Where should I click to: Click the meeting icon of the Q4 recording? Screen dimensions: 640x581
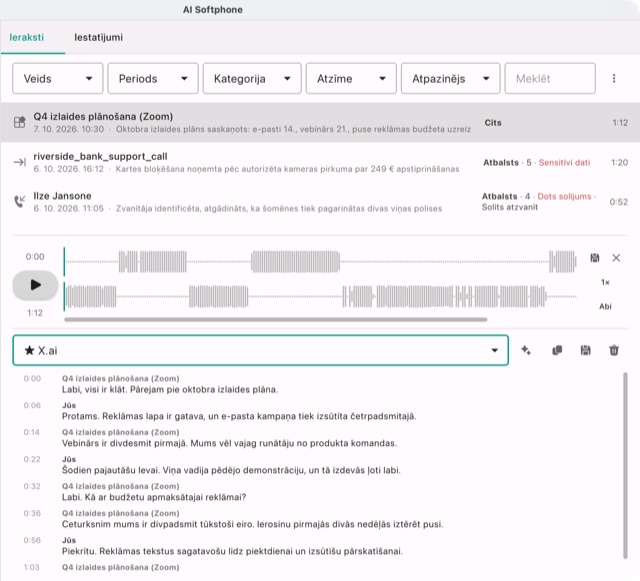click(x=20, y=122)
